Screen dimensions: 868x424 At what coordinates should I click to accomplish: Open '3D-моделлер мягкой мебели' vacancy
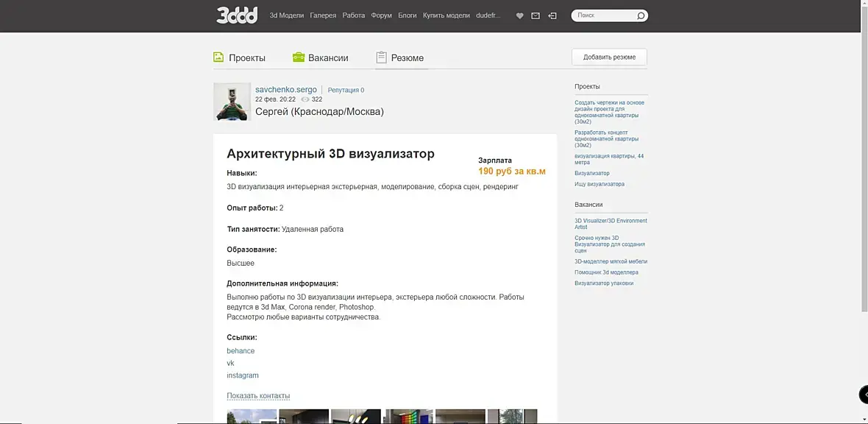pyautogui.click(x=611, y=261)
